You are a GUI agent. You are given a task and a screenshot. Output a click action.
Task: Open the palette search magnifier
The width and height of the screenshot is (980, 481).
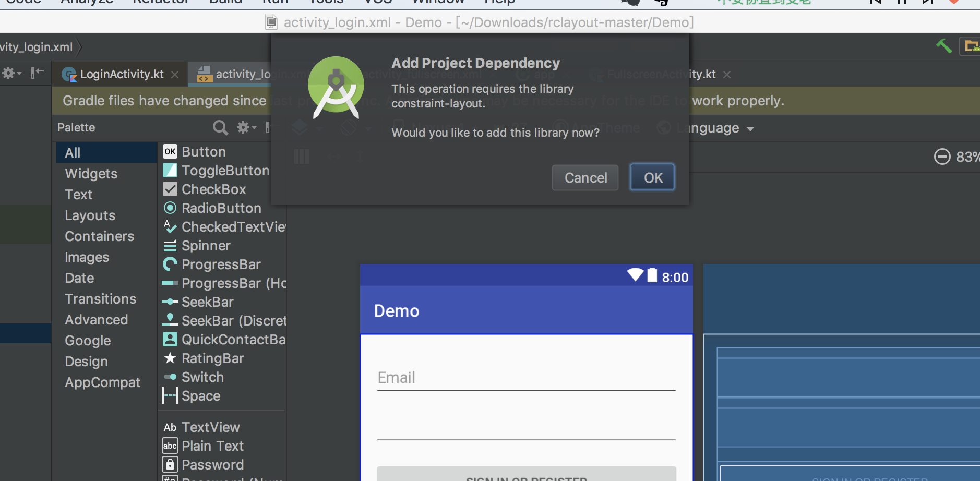click(220, 128)
